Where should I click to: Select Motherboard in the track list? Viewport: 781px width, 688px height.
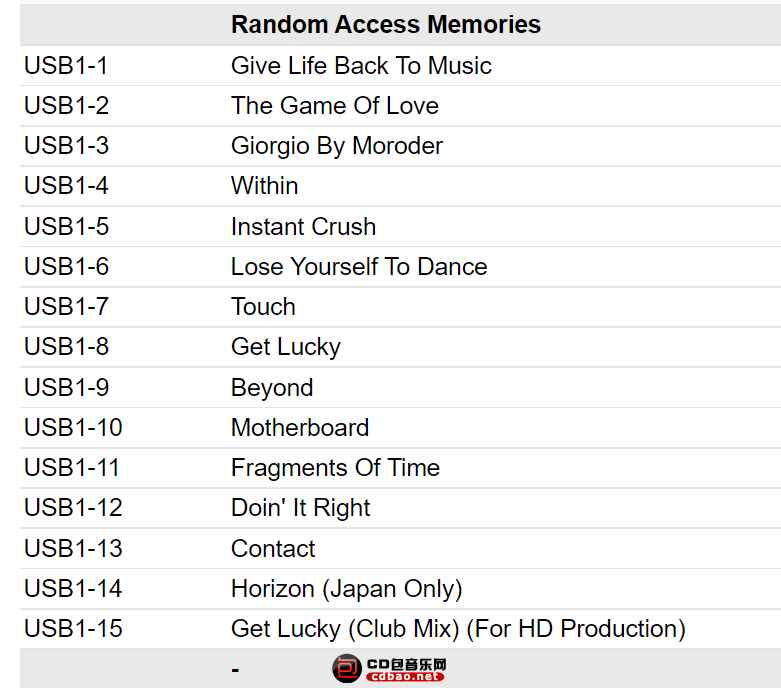click(x=300, y=427)
